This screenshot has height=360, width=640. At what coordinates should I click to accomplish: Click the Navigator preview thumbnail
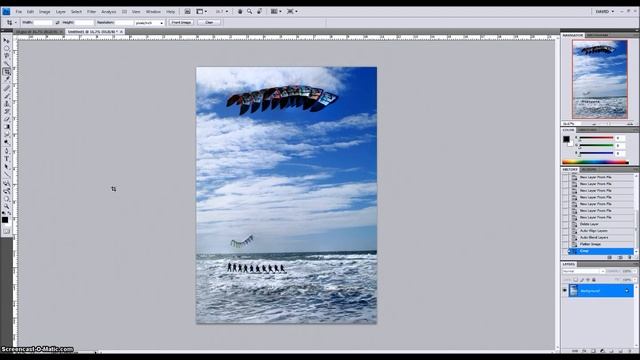point(600,79)
